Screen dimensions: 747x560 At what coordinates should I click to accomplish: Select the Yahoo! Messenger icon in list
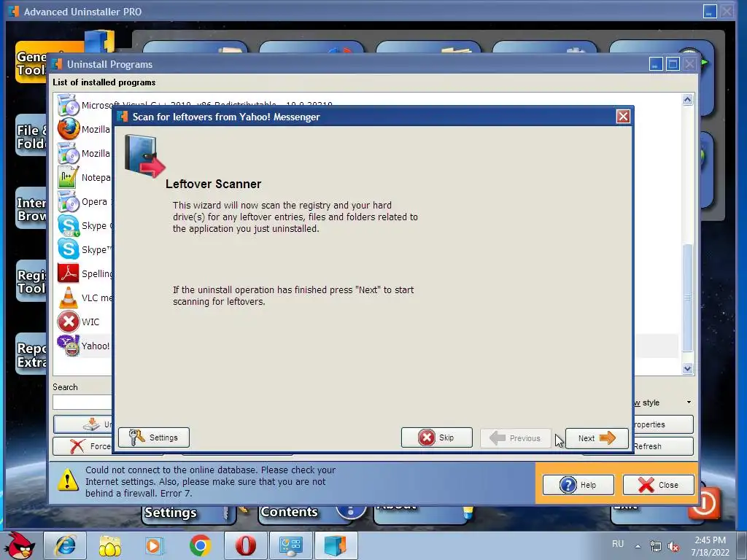point(68,346)
